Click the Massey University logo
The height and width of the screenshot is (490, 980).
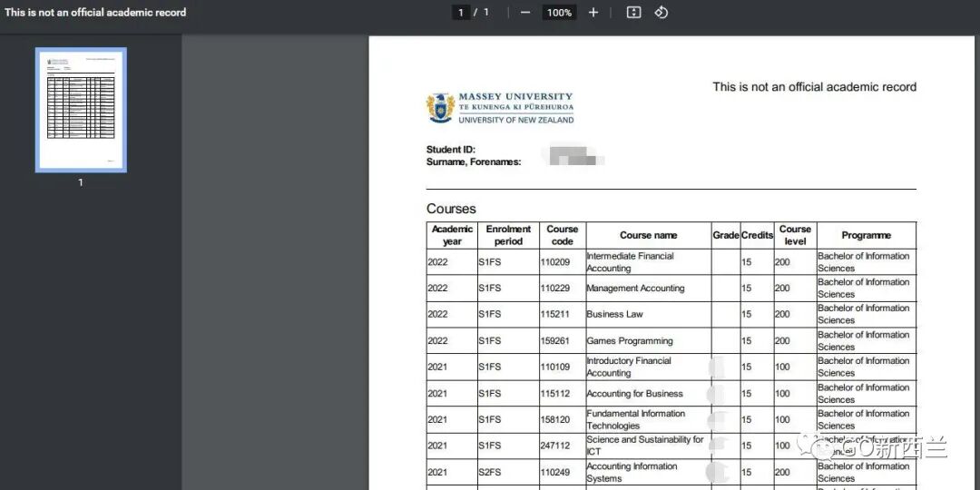(500, 108)
